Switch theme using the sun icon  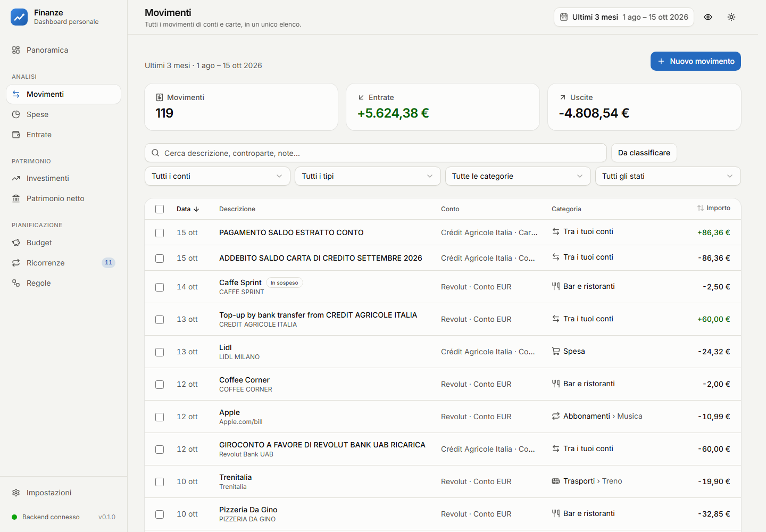point(731,17)
